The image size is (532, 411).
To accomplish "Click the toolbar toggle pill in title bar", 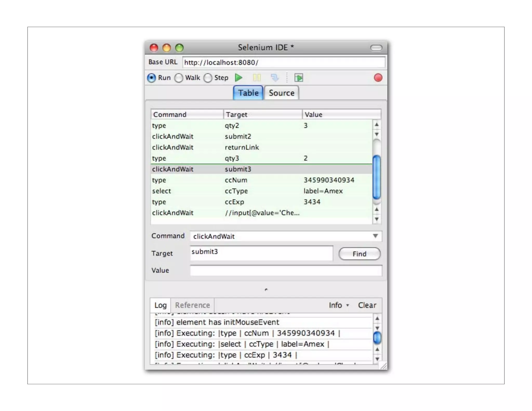I will point(376,48).
